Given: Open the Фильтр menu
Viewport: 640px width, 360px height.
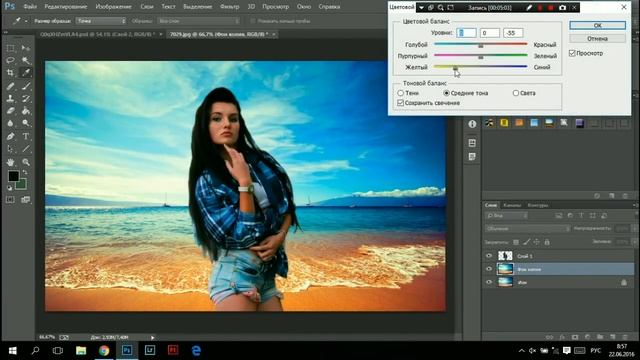Looking at the screenshot, I should (x=229, y=7).
